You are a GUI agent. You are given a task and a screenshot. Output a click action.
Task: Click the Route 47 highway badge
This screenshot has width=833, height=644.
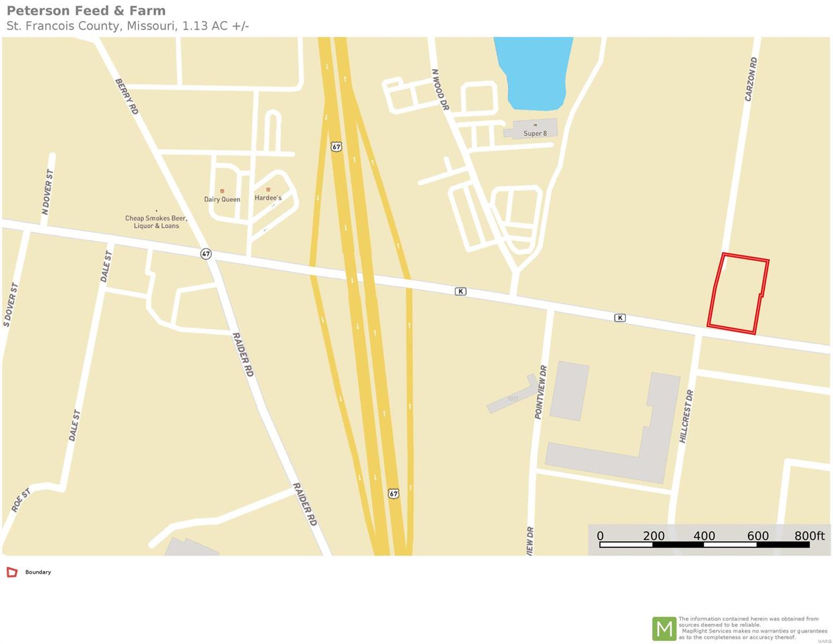click(x=206, y=254)
